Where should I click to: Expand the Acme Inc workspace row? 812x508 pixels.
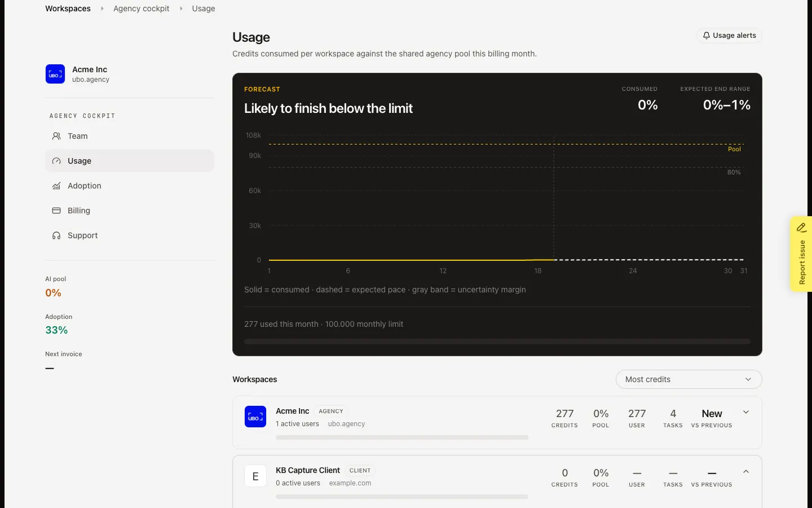click(746, 412)
